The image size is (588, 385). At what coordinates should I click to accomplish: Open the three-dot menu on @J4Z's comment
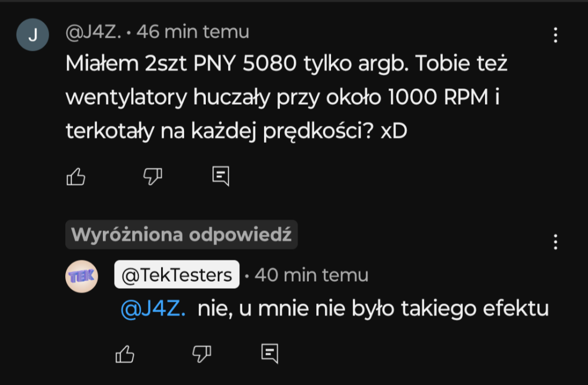tap(556, 35)
